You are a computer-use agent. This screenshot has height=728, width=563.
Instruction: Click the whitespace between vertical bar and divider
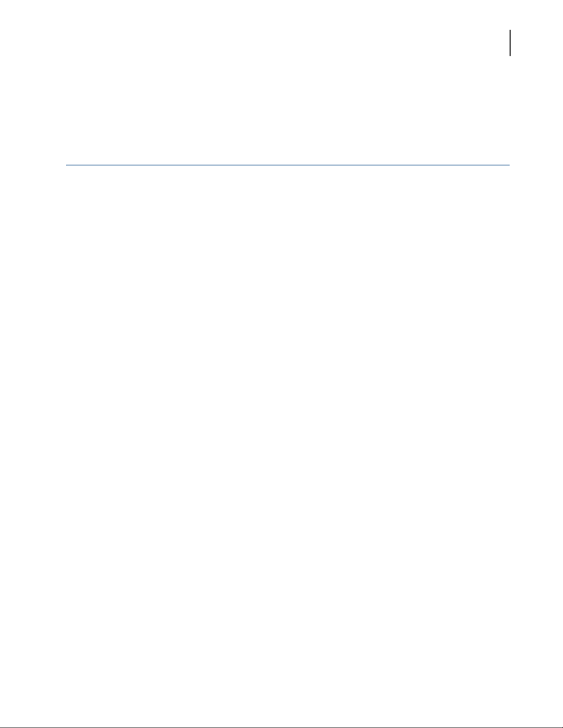click(x=510, y=110)
